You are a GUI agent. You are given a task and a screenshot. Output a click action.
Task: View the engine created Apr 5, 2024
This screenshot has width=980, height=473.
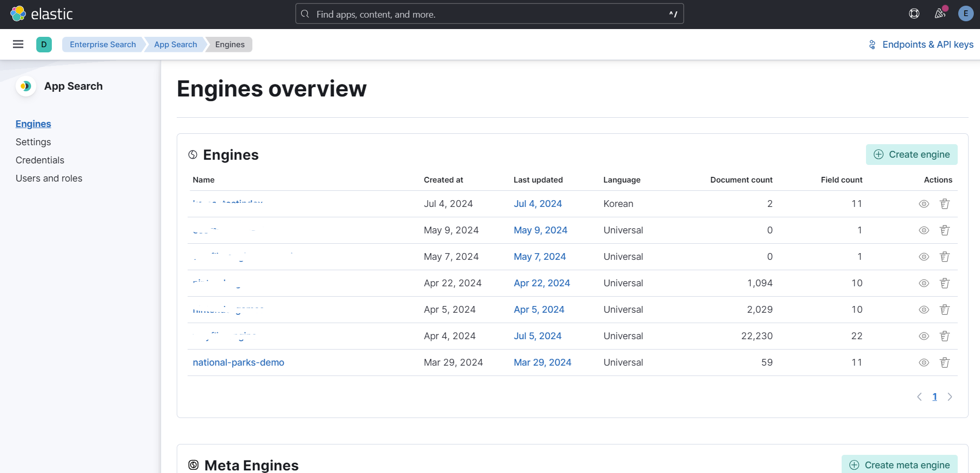click(x=924, y=310)
